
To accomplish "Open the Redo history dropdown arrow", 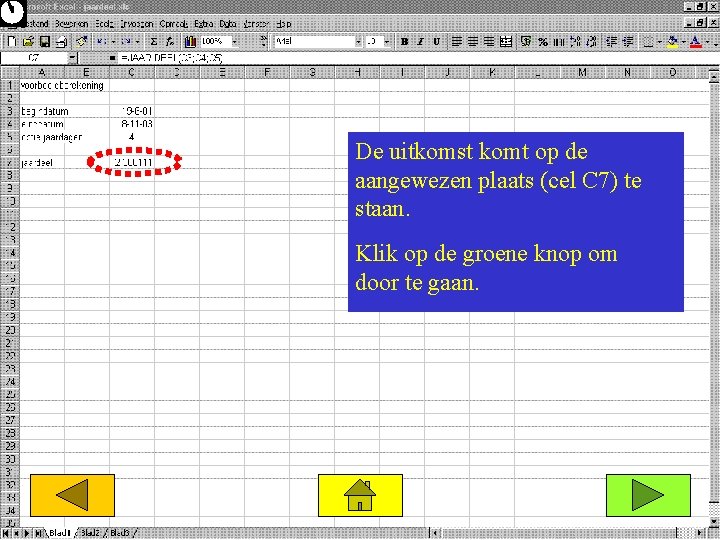I will click(137, 42).
